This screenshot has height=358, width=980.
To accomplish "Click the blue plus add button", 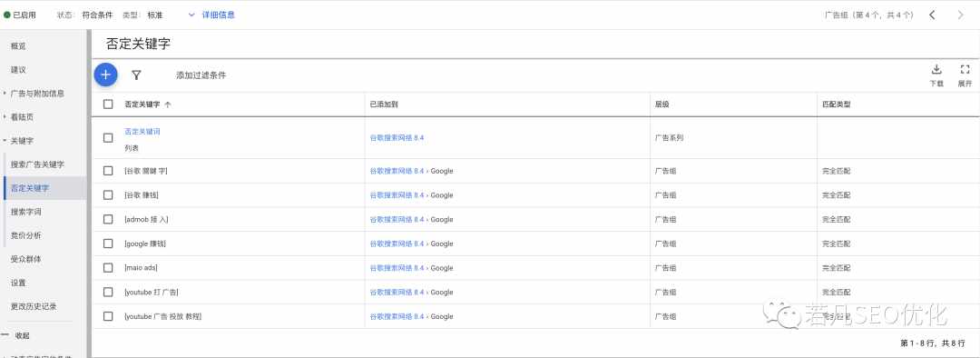I will tap(105, 75).
